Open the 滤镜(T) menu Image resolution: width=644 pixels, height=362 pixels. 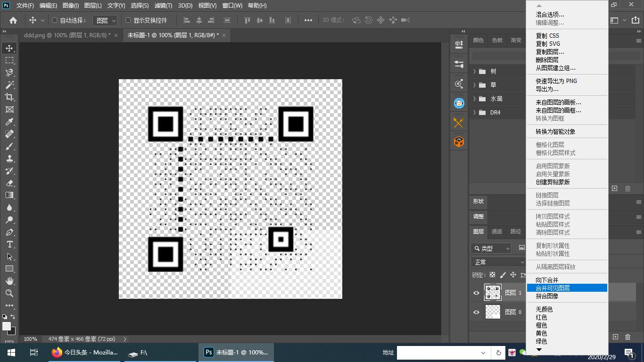tap(163, 6)
